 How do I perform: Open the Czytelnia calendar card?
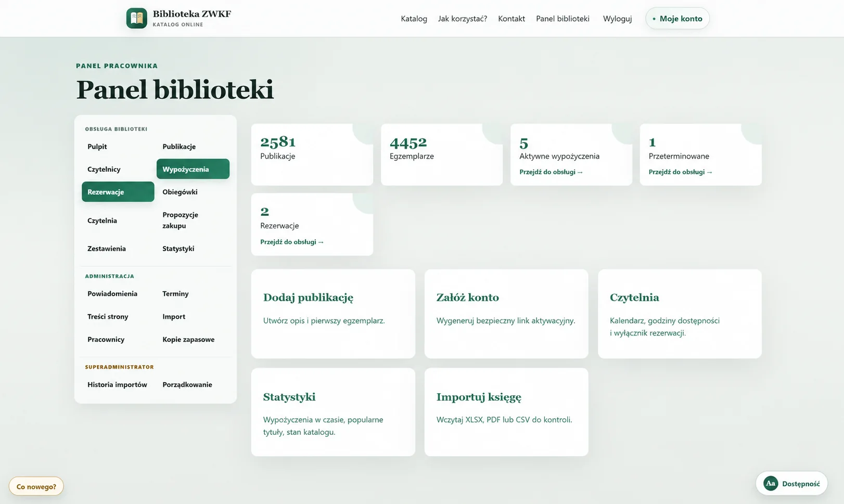click(680, 314)
